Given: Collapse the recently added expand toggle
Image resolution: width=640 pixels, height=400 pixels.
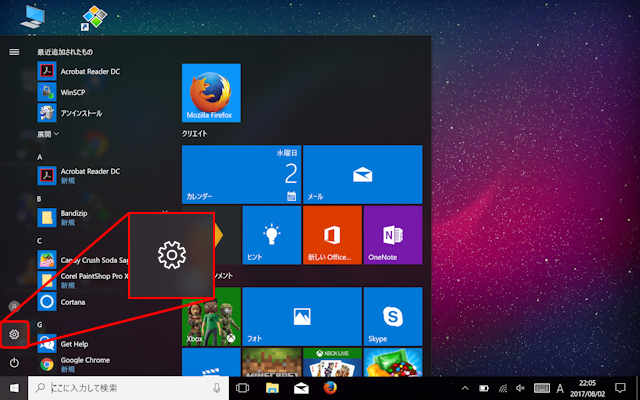Looking at the screenshot, I should [x=48, y=133].
